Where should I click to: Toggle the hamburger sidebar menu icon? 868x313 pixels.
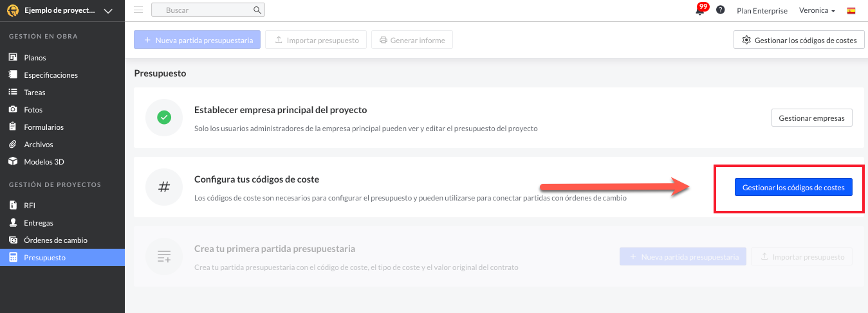[x=138, y=10]
